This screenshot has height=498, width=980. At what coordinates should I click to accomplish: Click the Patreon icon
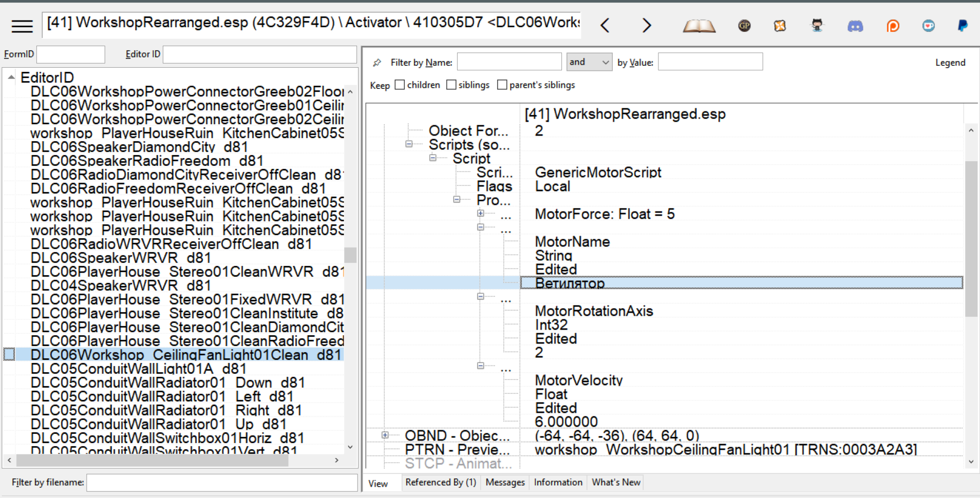click(893, 26)
